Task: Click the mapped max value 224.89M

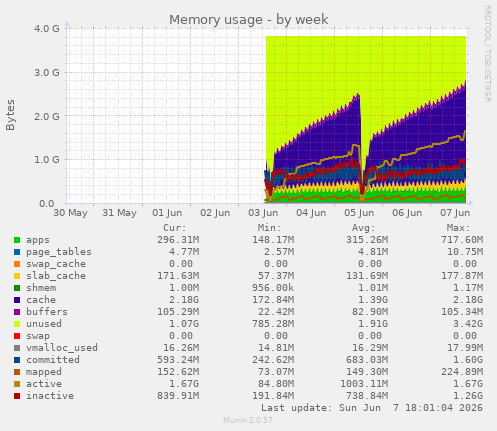Action: click(462, 372)
